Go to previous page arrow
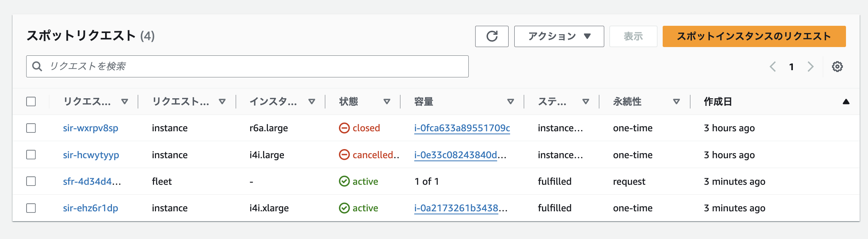Image resolution: width=868 pixels, height=239 pixels. (x=773, y=67)
